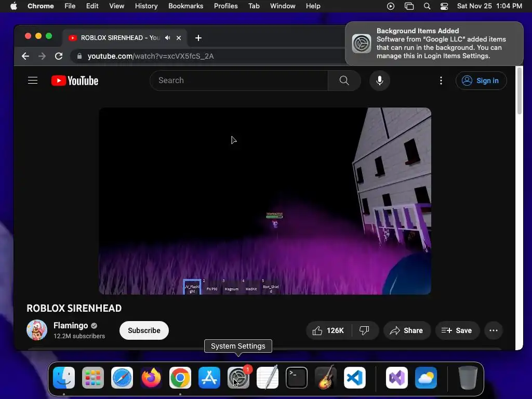532x399 pixels.
Task: Open a new Chrome tab
Action: pos(198,38)
